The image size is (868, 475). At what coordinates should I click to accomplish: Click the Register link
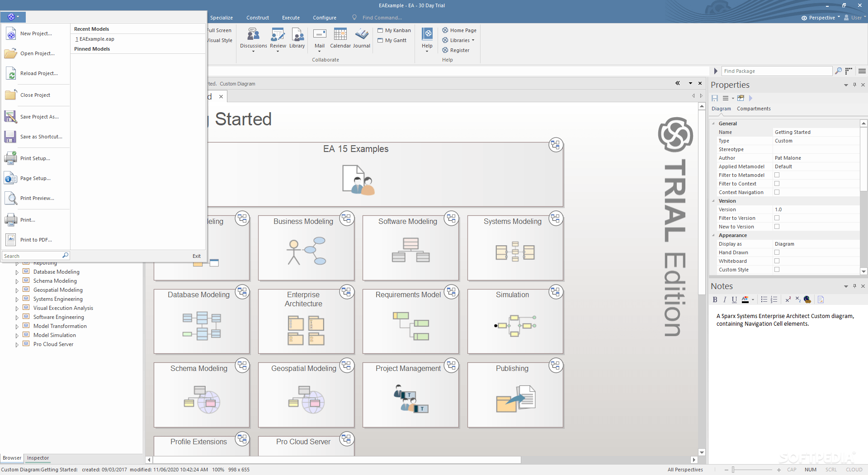point(456,50)
